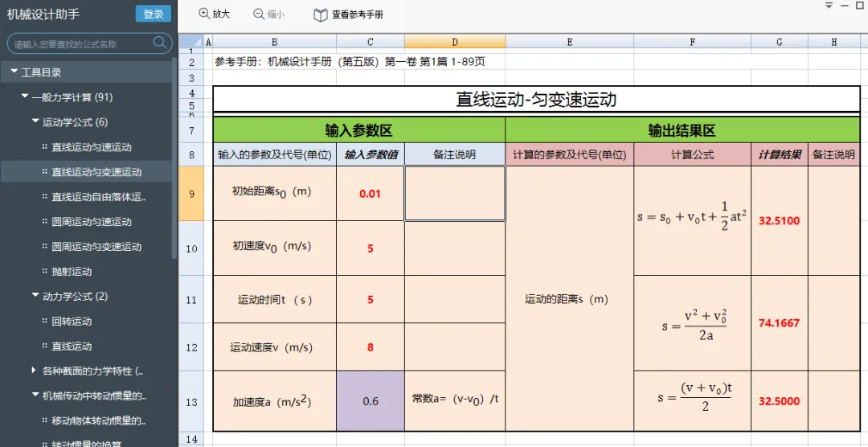Expand the 各种截面的力学特性 node
This screenshot has width=868, height=447.
tap(35, 370)
